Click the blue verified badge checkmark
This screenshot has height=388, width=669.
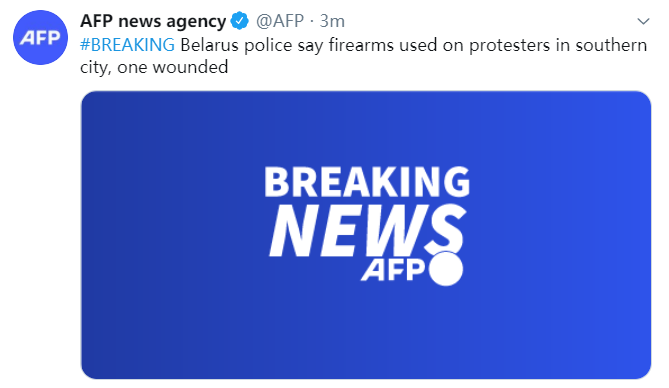(x=239, y=21)
